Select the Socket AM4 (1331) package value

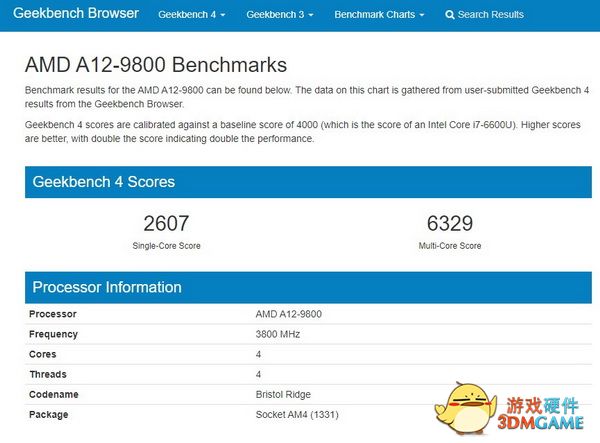(x=297, y=415)
